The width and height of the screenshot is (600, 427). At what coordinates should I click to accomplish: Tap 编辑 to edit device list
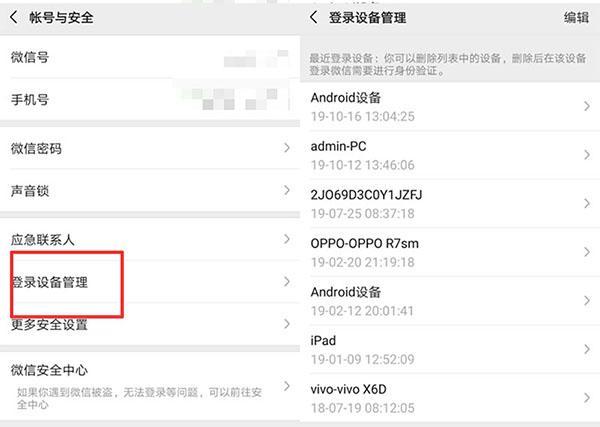(576, 18)
